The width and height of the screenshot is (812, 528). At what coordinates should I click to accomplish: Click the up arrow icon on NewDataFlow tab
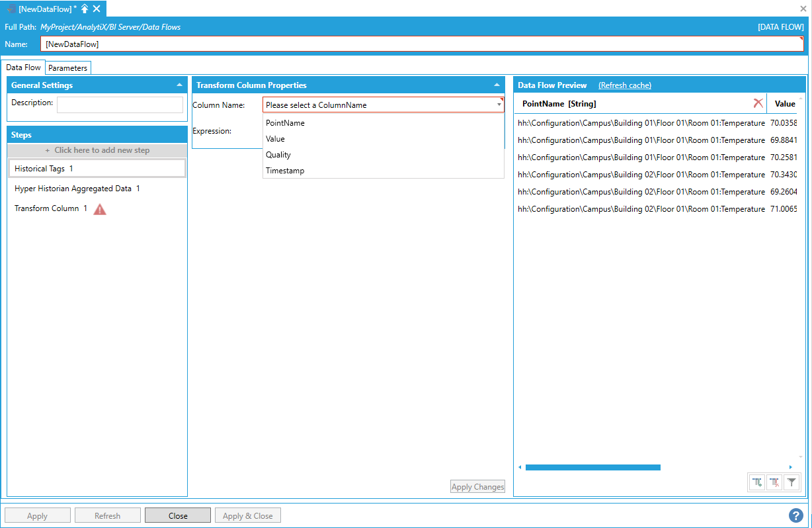(85, 9)
